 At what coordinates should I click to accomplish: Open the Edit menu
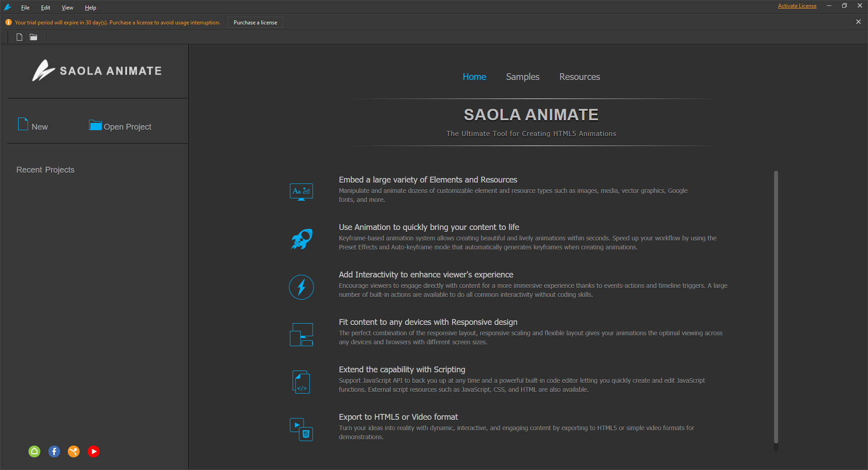[x=46, y=8]
